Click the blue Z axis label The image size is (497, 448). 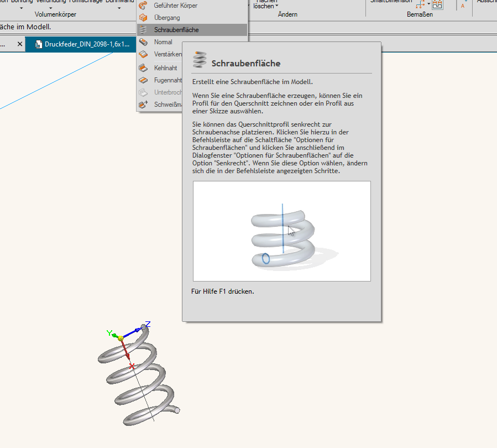point(148,324)
